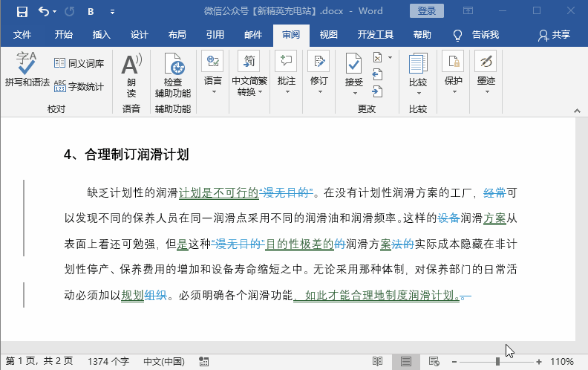Click the zoom slider handle
This screenshot has width=588, height=370.
click(497, 362)
